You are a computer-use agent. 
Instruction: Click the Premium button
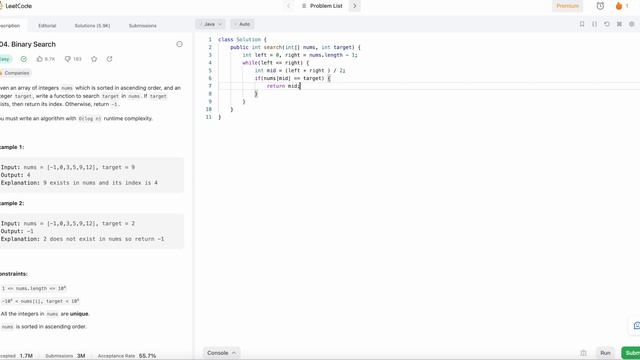[567, 6]
